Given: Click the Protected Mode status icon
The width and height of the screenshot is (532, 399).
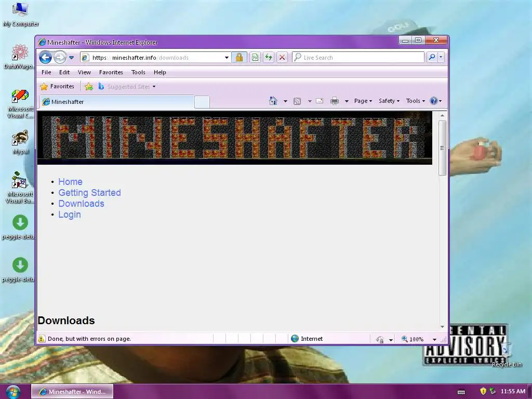Looking at the screenshot, I should click(x=380, y=339).
